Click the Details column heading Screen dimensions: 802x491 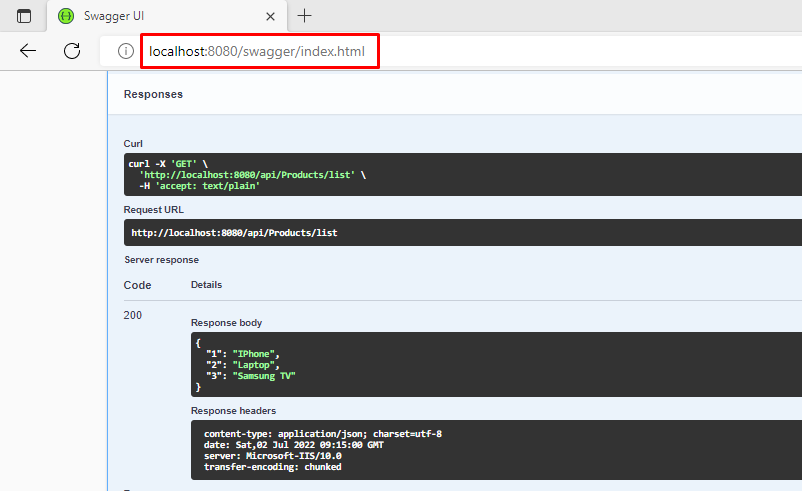coord(206,285)
